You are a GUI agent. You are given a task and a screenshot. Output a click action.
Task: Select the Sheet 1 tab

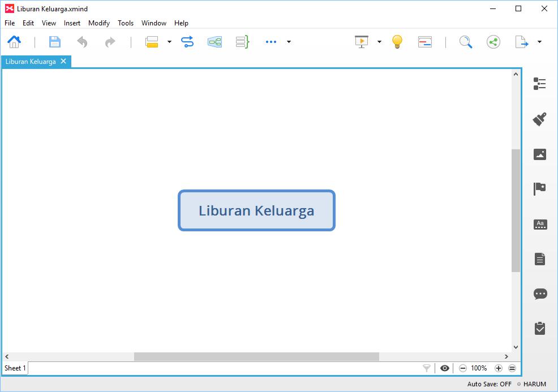click(x=15, y=368)
